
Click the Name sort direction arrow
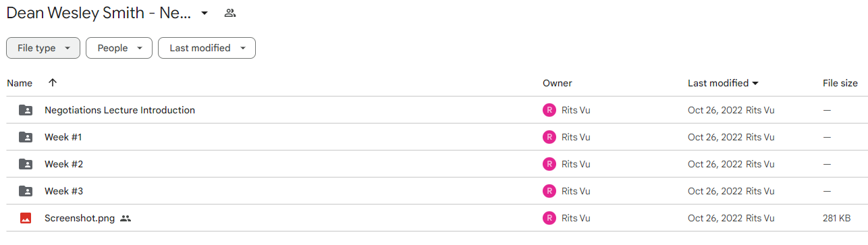coord(53,82)
